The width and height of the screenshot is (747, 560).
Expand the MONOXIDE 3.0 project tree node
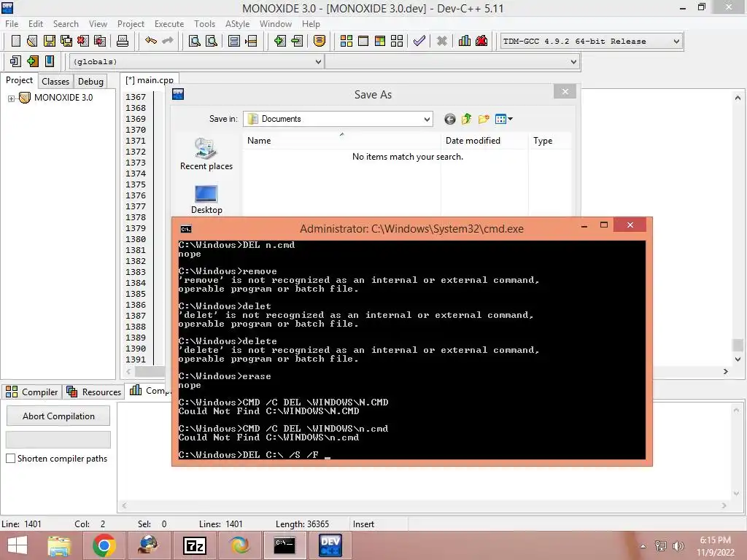pos(11,98)
